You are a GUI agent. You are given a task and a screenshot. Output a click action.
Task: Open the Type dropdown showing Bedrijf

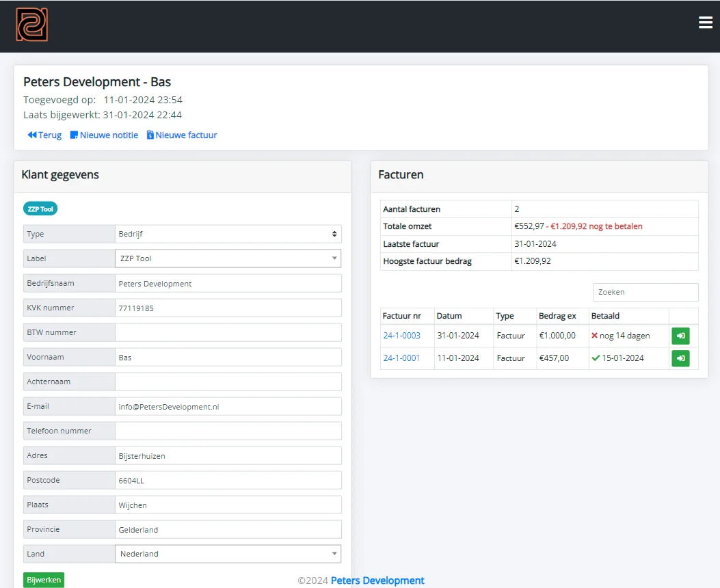(227, 234)
